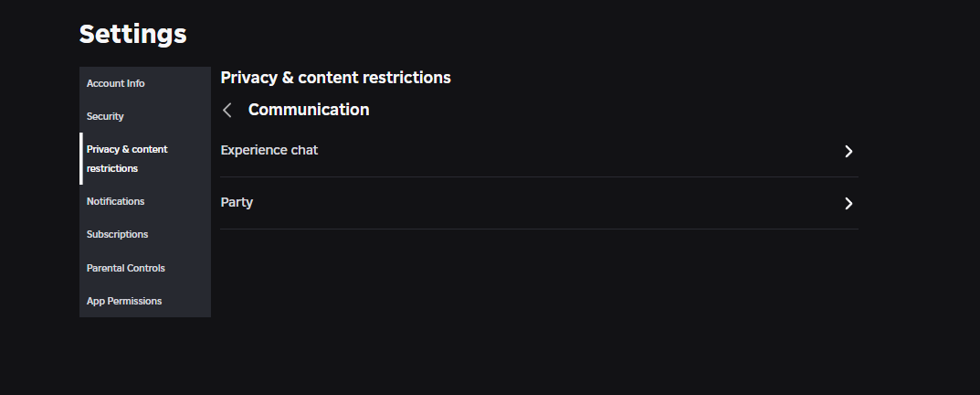980x395 pixels.
Task: Click the divider line below Party
Action: tap(539, 229)
